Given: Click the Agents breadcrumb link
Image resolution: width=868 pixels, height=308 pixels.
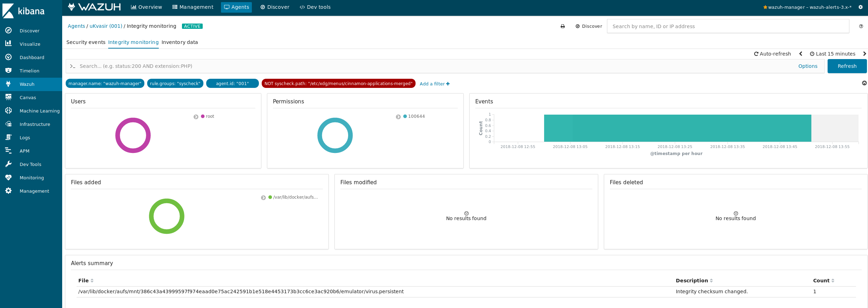Looking at the screenshot, I should tap(76, 26).
